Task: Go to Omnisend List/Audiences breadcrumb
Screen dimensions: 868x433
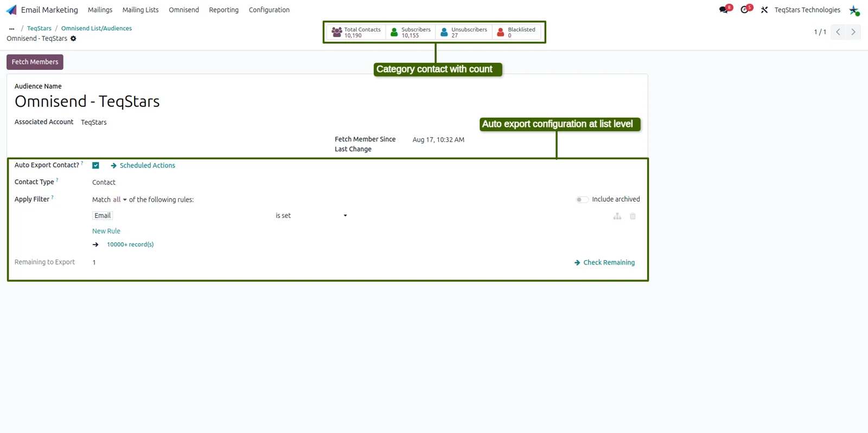Action: point(97,29)
